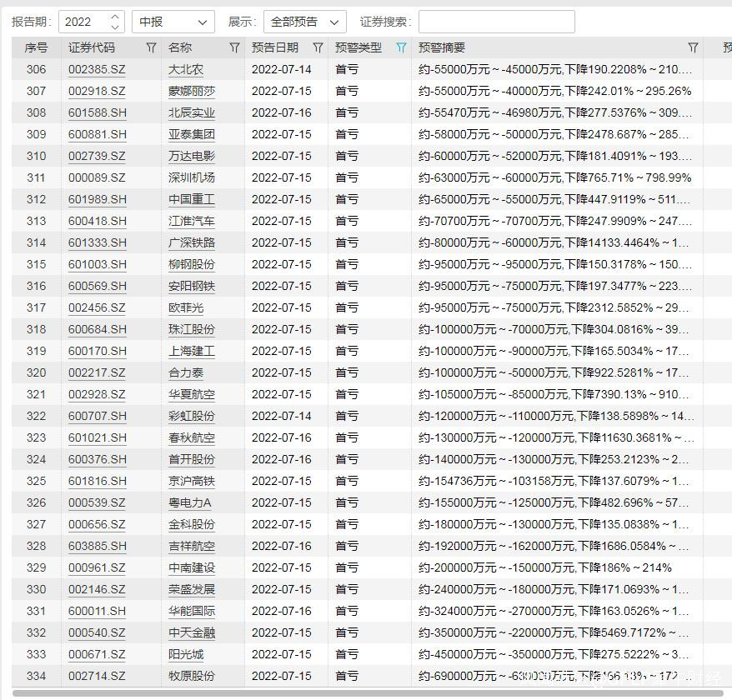The height and width of the screenshot is (700, 732).
Task: Open the 珠江股份 company name link
Action: point(192,329)
